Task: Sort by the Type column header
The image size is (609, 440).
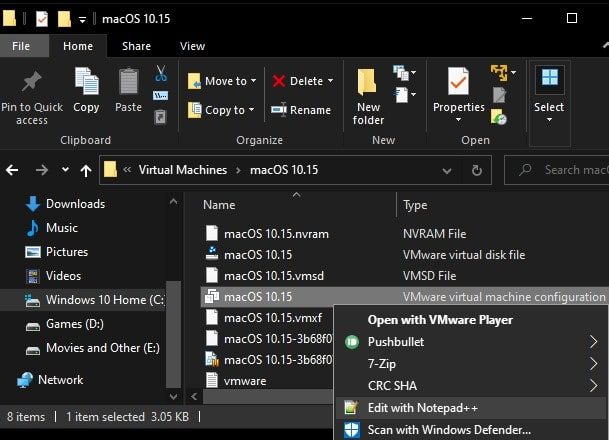Action: coord(415,205)
